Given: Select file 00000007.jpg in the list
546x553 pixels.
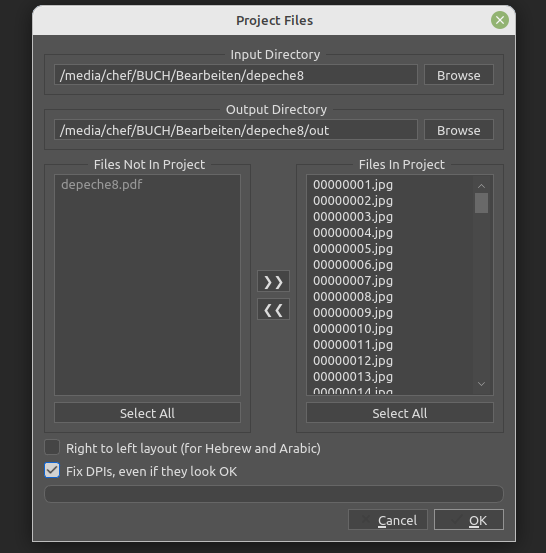Looking at the screenshot, I should pos(353,281).
